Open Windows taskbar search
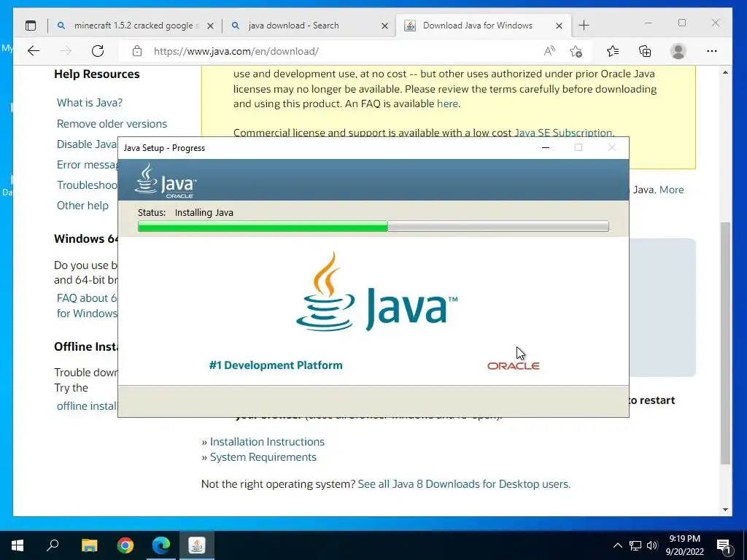The height and width of the screenshot is (560, 747). coord(53,545)
